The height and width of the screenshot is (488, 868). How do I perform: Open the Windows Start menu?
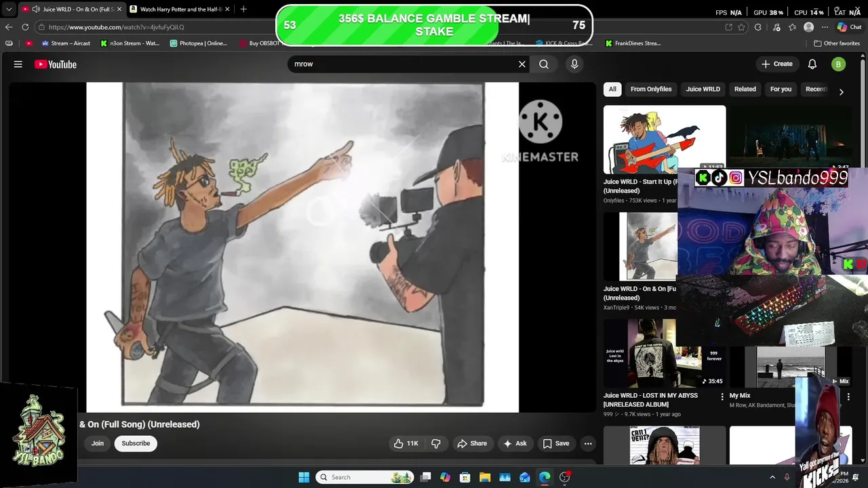[304, 477]
